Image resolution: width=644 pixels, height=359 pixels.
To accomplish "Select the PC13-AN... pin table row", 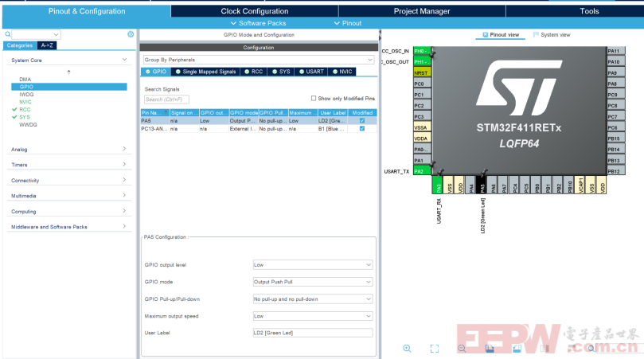I will (259, 129).
